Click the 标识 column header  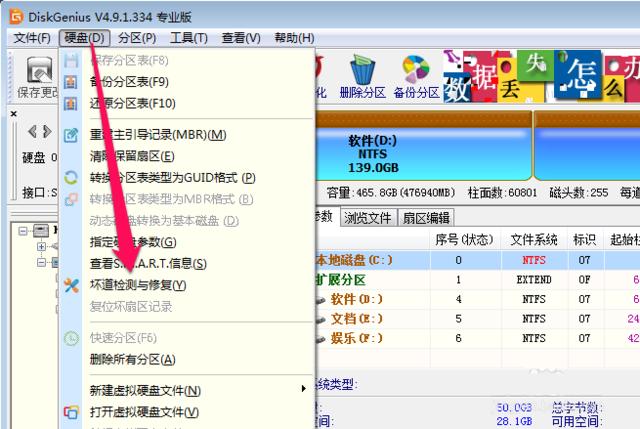585,240
